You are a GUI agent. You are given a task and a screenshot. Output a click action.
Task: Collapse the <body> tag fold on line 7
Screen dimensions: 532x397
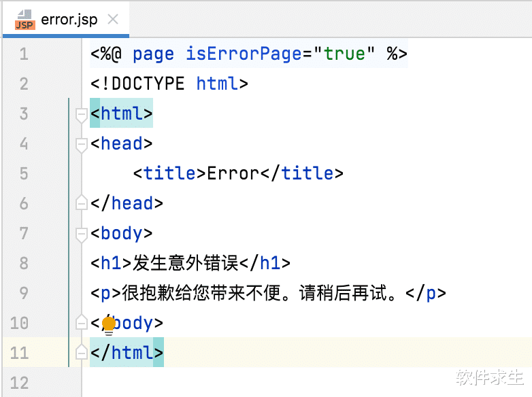[81, 235]
